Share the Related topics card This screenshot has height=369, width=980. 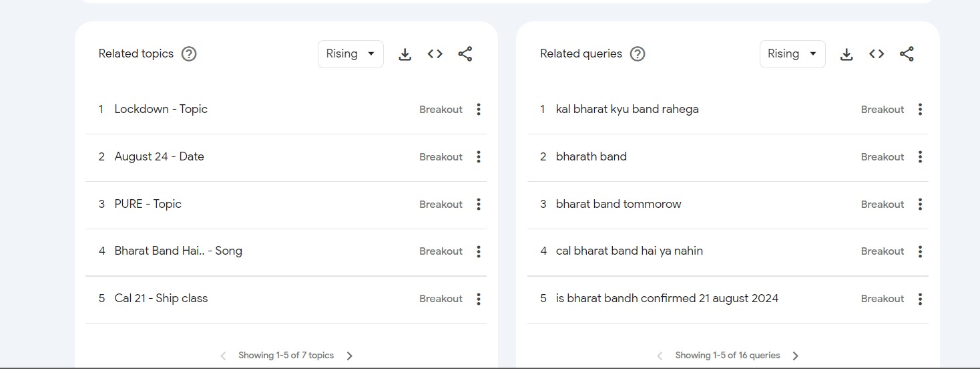click(x=465, y=54)
